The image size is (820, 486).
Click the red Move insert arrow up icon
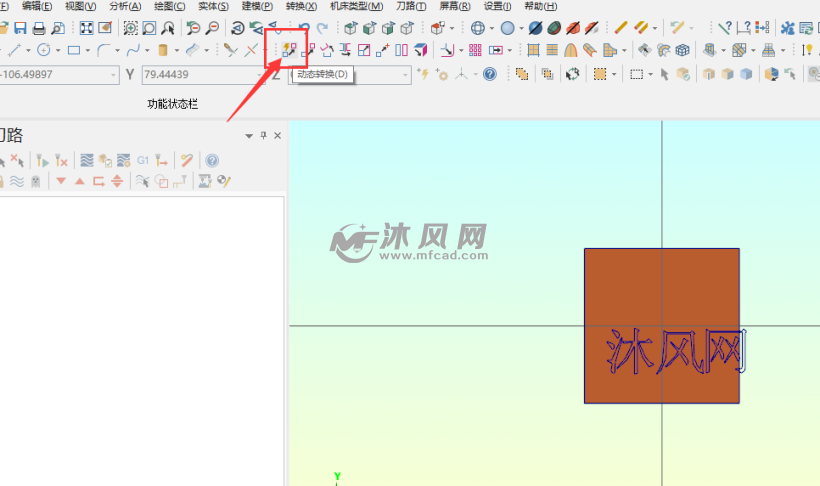tap(79, 181)
